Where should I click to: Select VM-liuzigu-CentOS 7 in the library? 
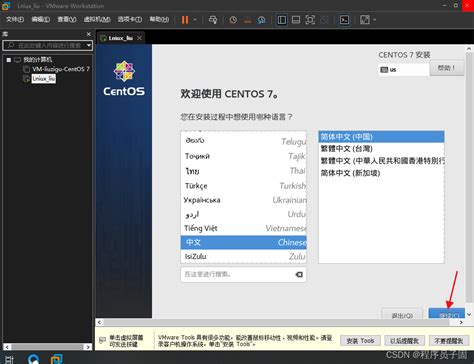coord(61,69)
